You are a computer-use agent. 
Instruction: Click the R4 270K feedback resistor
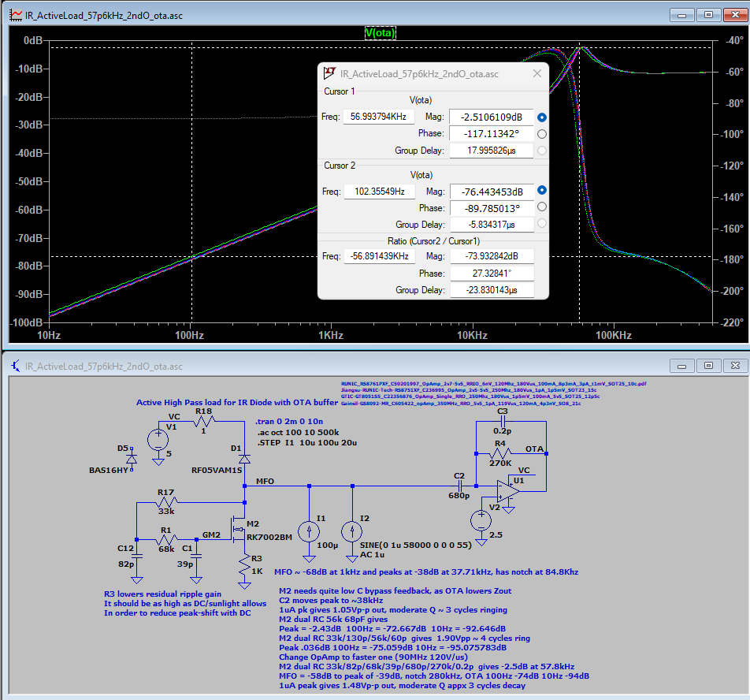coord(501,454)
